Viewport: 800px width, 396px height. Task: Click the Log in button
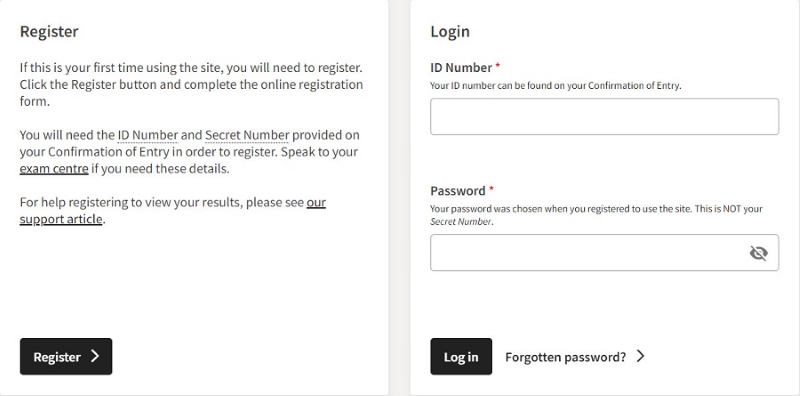coord(461,356)
